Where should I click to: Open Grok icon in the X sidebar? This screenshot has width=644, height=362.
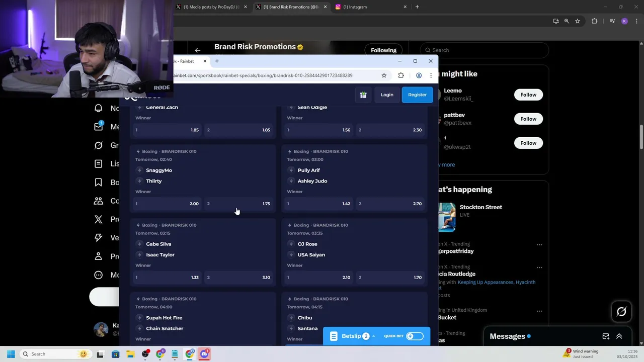click(99, 145)
